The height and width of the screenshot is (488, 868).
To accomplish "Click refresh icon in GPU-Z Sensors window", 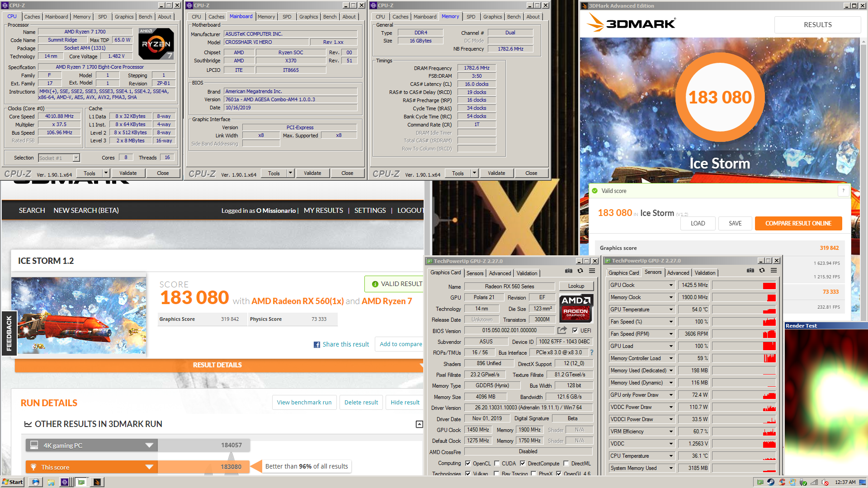I will pos(762,271).
